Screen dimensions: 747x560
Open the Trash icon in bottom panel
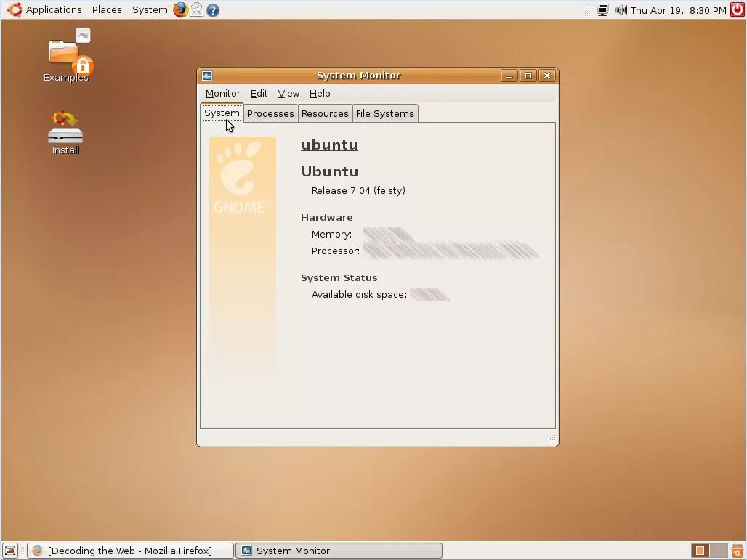tap(738, 551)
